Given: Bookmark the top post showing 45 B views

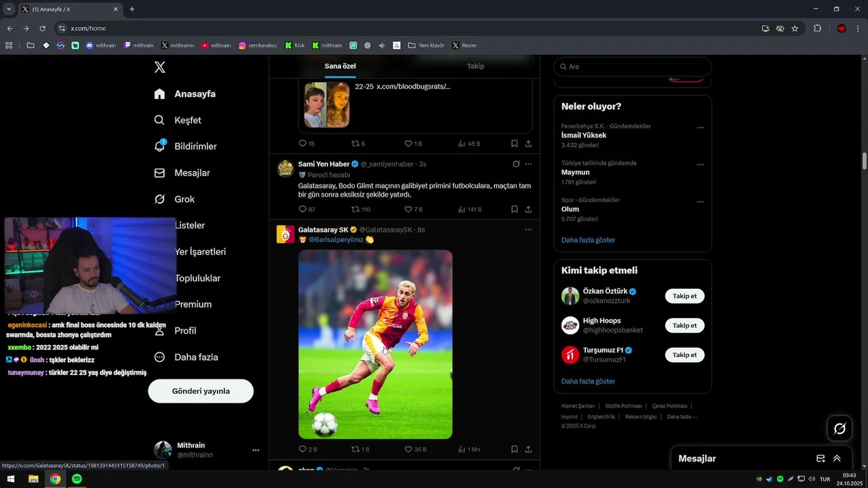Looking at the screenshot, I should pyautogui.click(x=515, y=144).
